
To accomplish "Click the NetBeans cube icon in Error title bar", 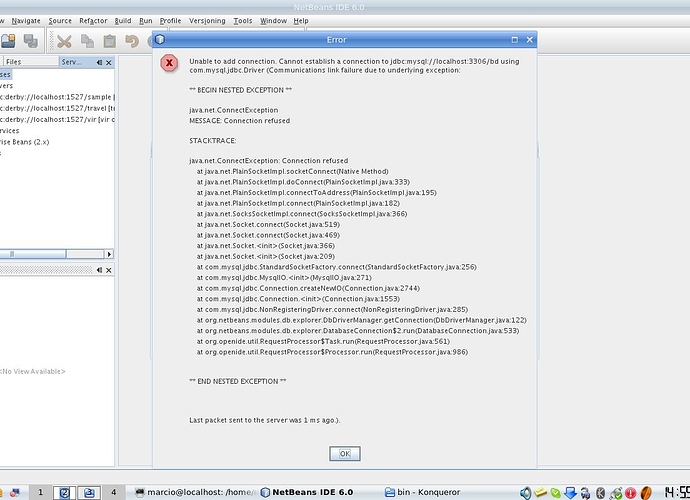I will pyautogui.click(x=160, y=40).
